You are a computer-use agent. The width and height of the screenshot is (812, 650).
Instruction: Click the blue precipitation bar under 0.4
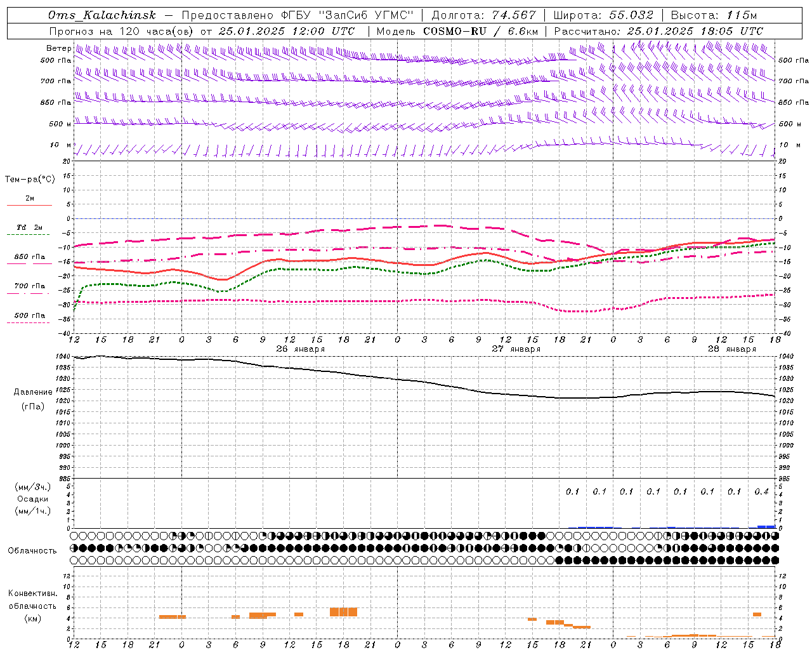point(766,527)
